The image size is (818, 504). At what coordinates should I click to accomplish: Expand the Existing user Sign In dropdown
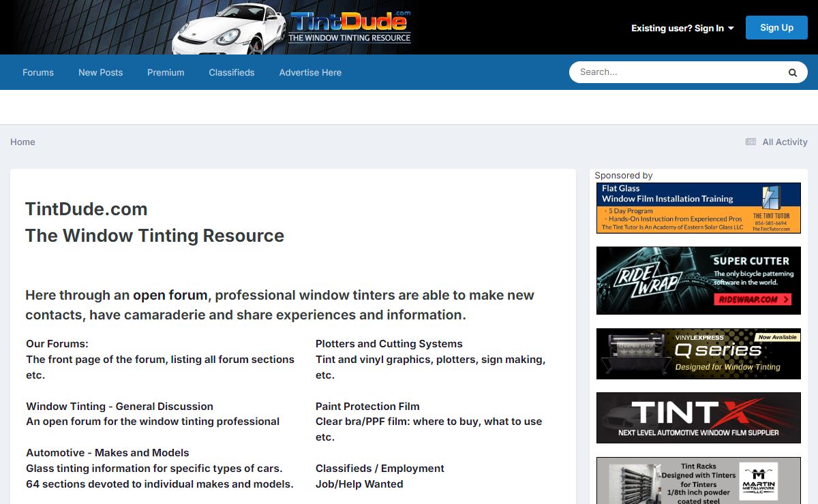tap(682, 28)
